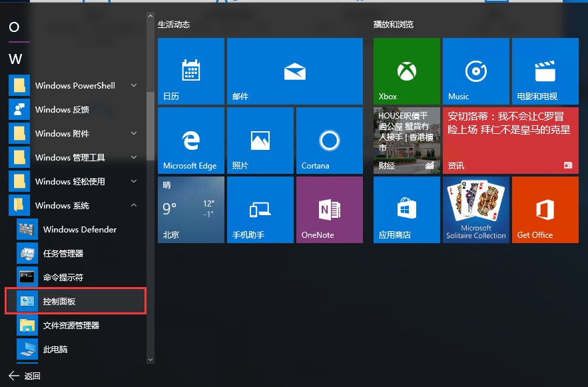Screen dimensions: 588x387
Task: Click the app list scrollbar up arrow
Action: click(x=150, y=16)
